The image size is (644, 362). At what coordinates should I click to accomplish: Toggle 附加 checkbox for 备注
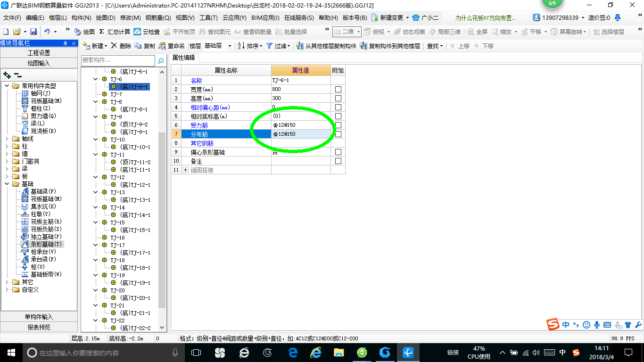point(338,161)
